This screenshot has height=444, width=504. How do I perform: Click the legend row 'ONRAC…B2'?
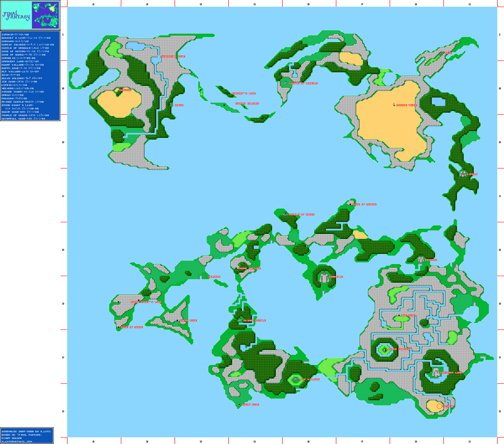(13, 95)
